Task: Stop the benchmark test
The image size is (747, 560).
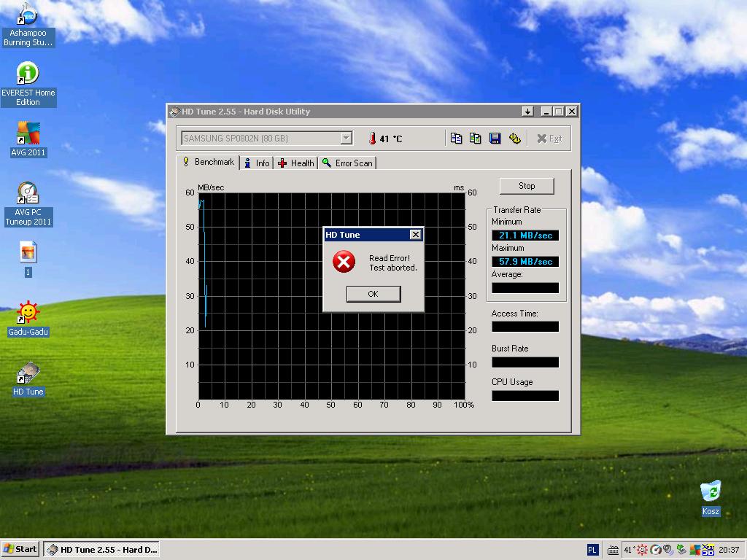Action: [527, 186]
